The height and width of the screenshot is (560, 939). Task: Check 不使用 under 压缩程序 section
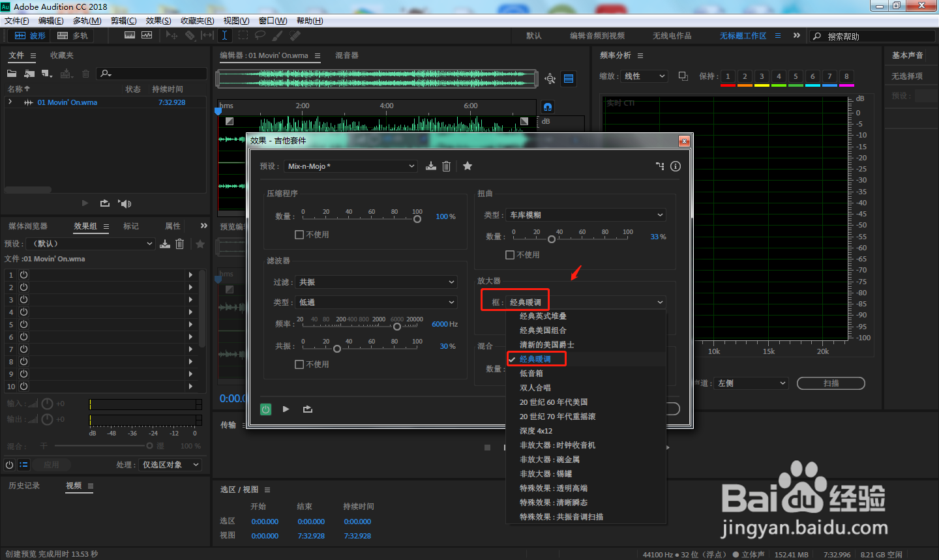(299, 235)
